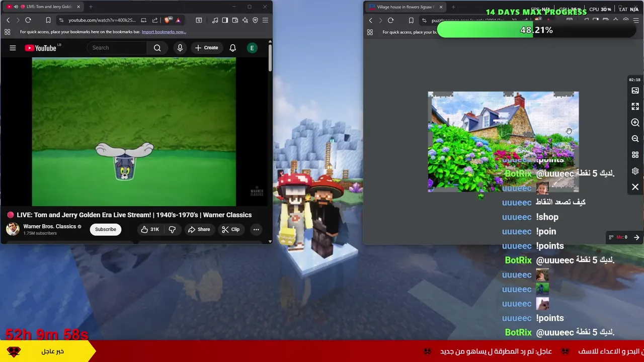Zoom in on the jigsaw puzzle
644x362 pixels.
635,123
